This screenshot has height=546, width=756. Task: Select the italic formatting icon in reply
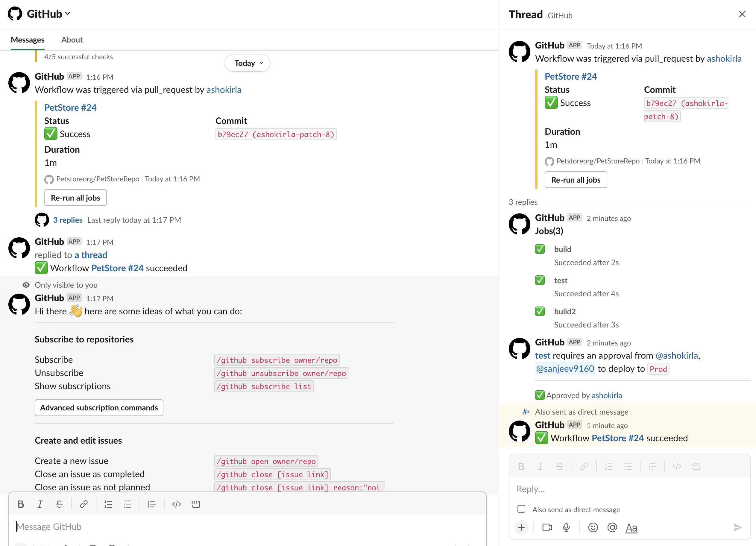[x=540, y=466]
